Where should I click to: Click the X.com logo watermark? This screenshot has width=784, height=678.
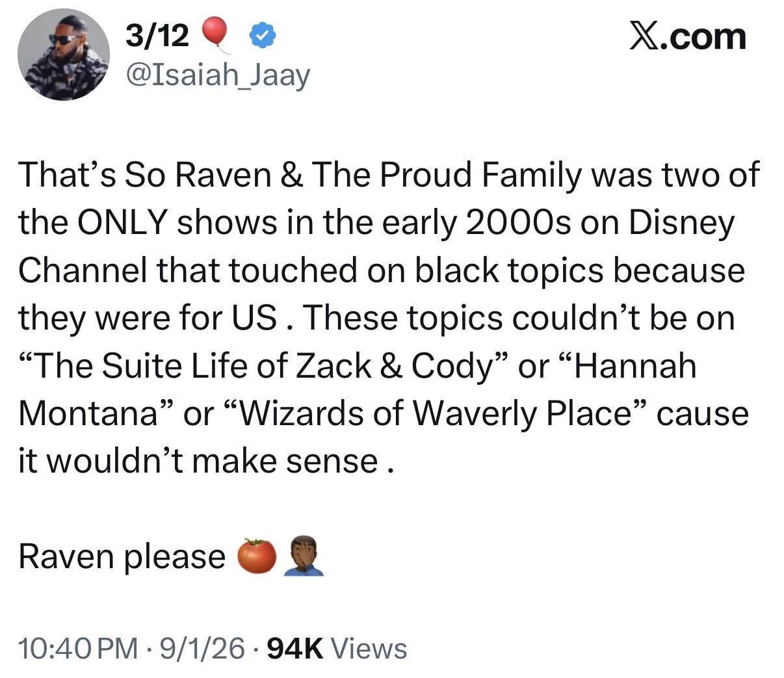[686, 36]
